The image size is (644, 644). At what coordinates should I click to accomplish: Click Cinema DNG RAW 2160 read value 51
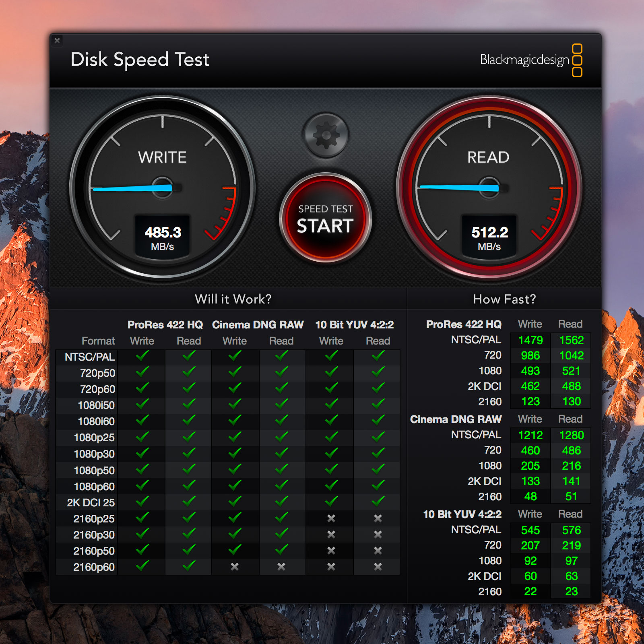pyautogui.click(x=571, y=497)
